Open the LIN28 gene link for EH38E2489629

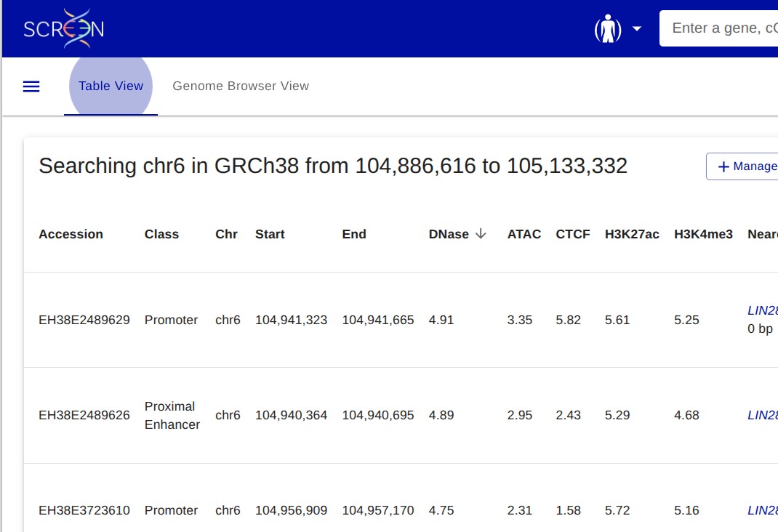click(763, 310)
